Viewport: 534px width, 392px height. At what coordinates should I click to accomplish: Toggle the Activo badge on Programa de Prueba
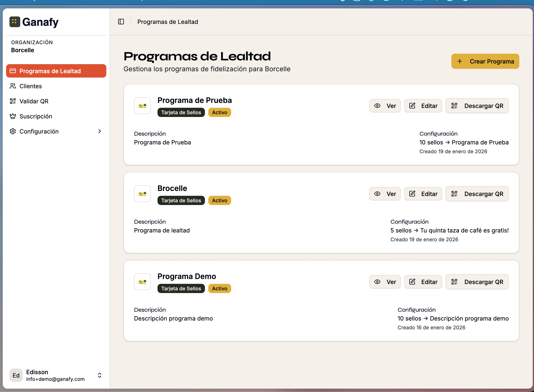(x=219, y=112)
